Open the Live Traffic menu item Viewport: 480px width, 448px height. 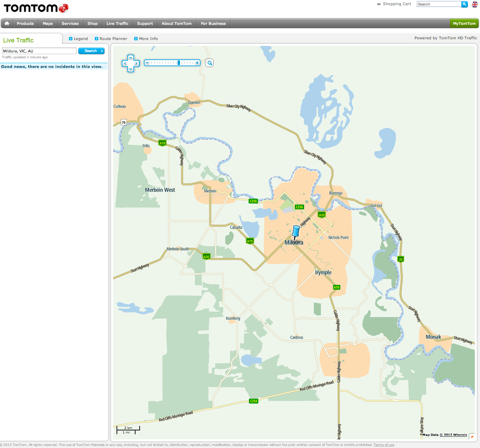coord(117,23)
